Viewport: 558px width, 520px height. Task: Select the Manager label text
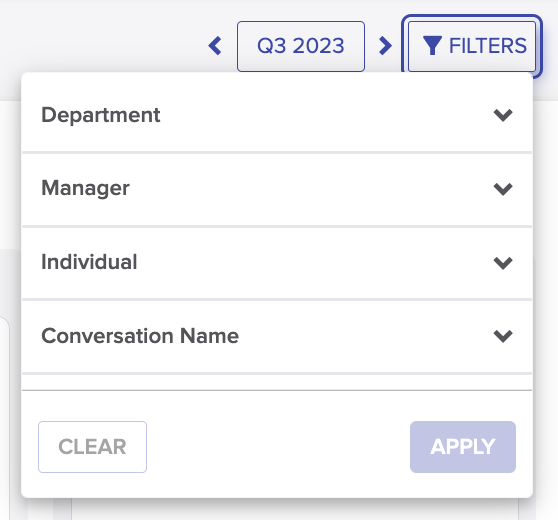[85, 188]
